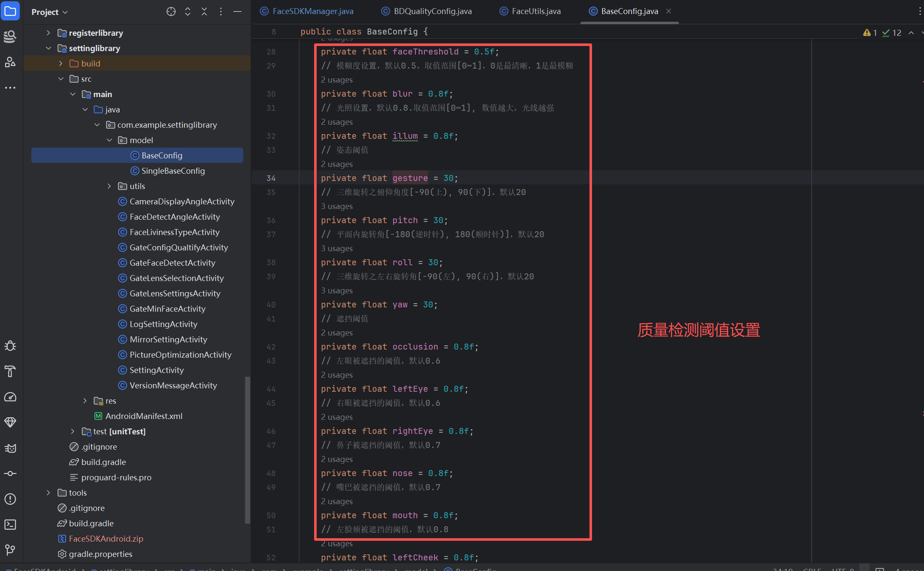
Task: Open the Structure tool window icon
Action: 10,63
